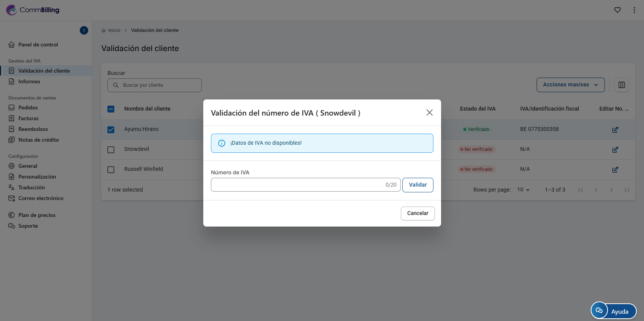The image size is (644, 321).
Task: Click the heart favorites icon
Action: click(617, 10)
